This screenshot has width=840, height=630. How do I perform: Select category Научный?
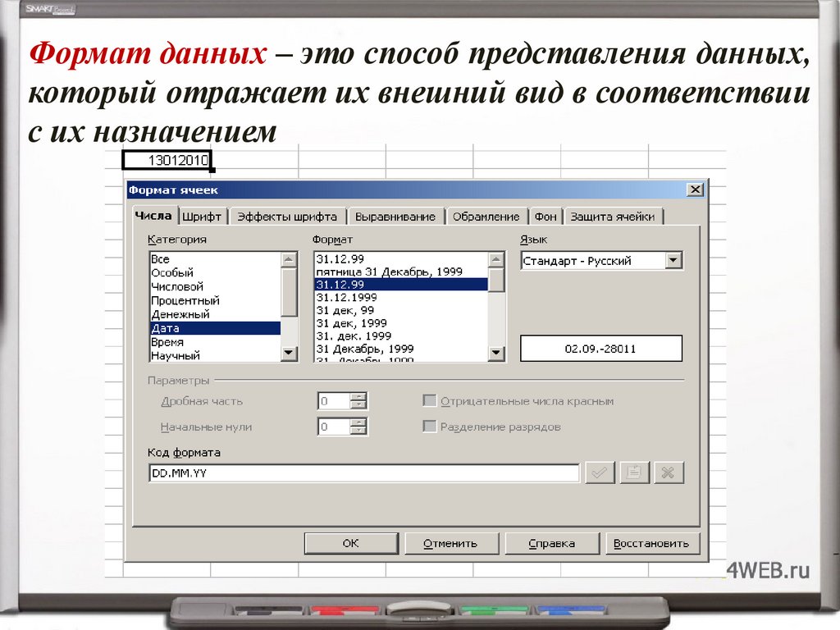[x=215, y=355]
